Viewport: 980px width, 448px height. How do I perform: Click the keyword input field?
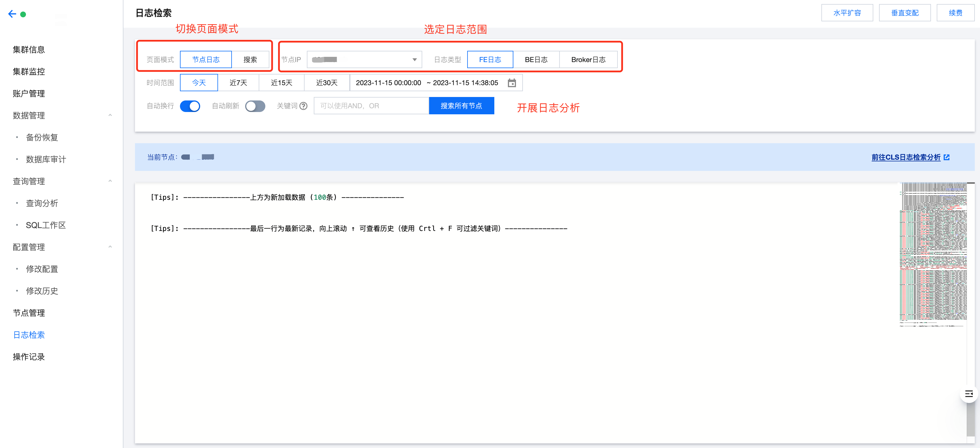[x=371, y=106]
